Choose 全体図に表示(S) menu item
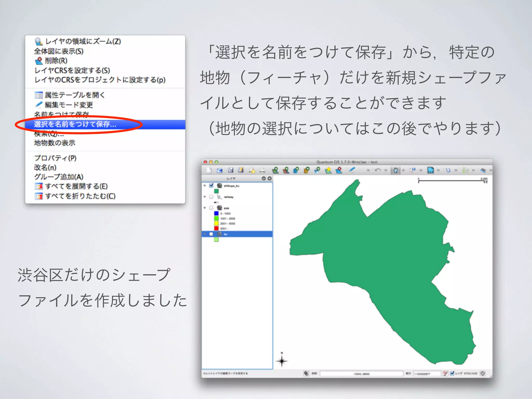 (x=105, y=51)
